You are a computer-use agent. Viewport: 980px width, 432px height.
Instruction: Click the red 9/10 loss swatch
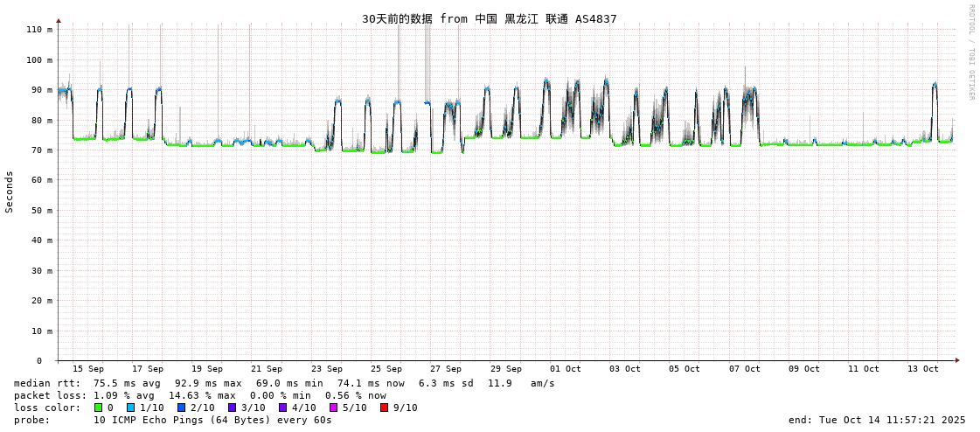pos(385,408)
